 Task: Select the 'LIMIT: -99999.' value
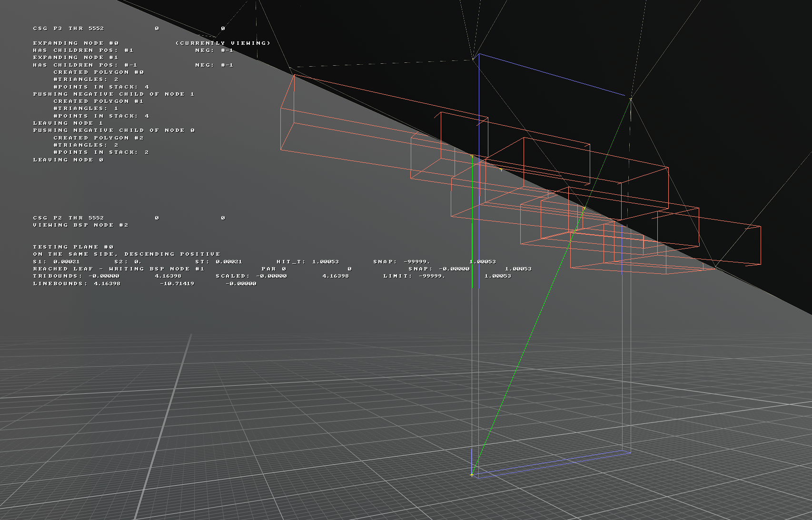point(414,276)
